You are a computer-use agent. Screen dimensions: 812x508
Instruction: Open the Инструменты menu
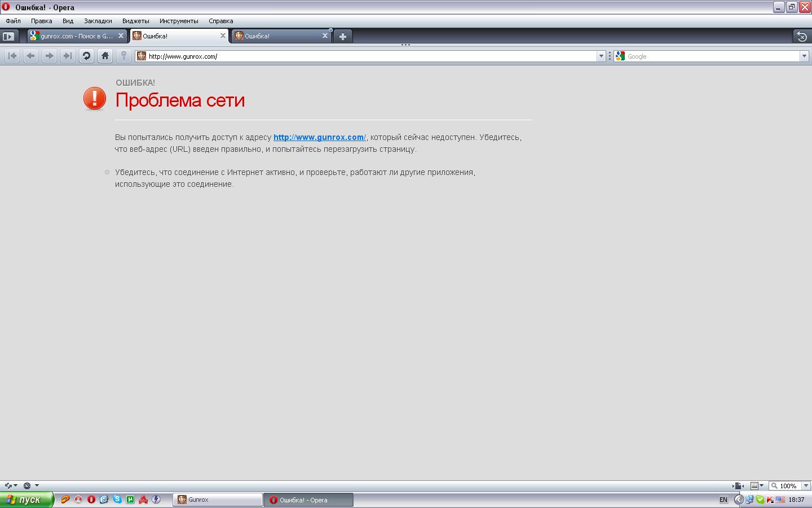click(178, 21)
